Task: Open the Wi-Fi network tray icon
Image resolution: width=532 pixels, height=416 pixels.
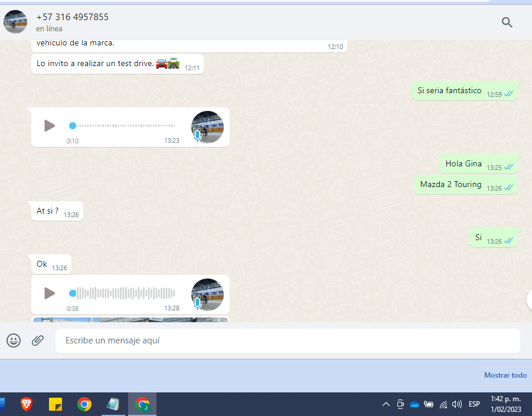Action: point(443,404)
